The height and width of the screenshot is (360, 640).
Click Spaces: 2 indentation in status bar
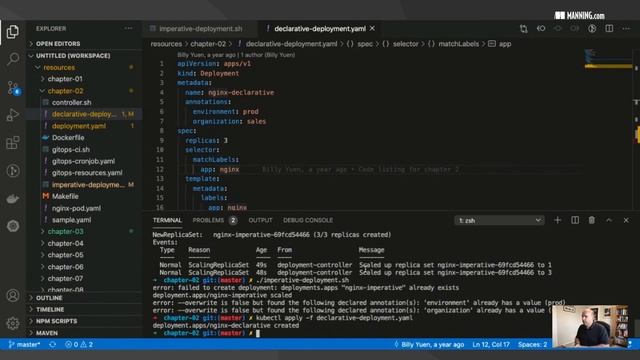[x=532, y=344]
